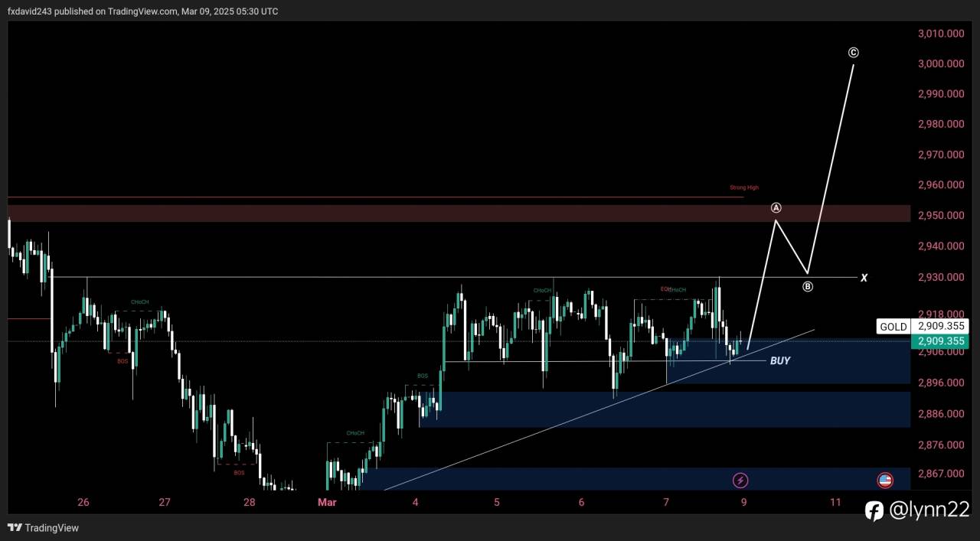The image size is (980, 541).
Task: Click the 27 date axis label
Action: [165, 503]
